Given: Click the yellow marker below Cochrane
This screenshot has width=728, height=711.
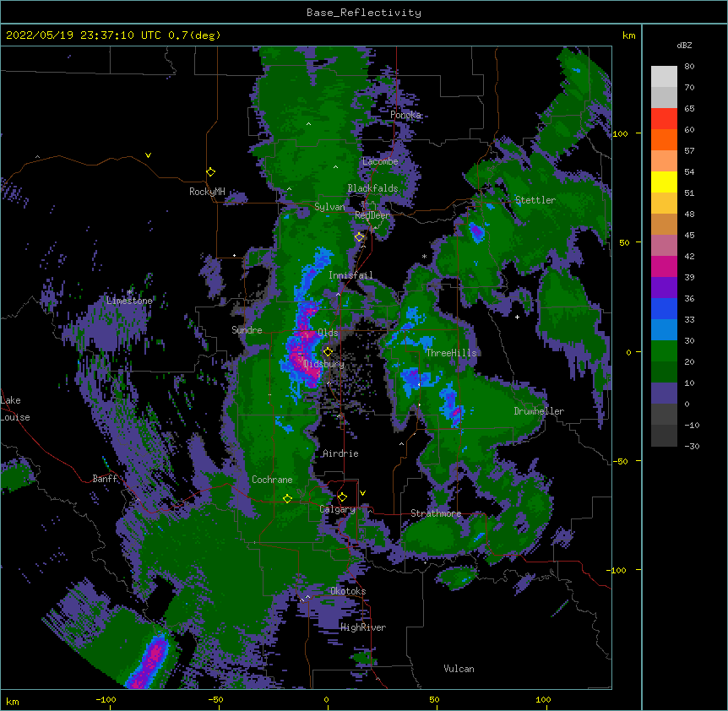Looking at the screenshot, I should [x=287, y=499].
